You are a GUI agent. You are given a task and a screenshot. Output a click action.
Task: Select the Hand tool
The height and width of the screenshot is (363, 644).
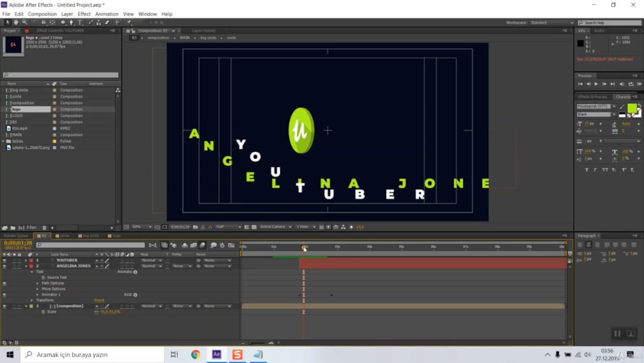(x=16, y=23)
